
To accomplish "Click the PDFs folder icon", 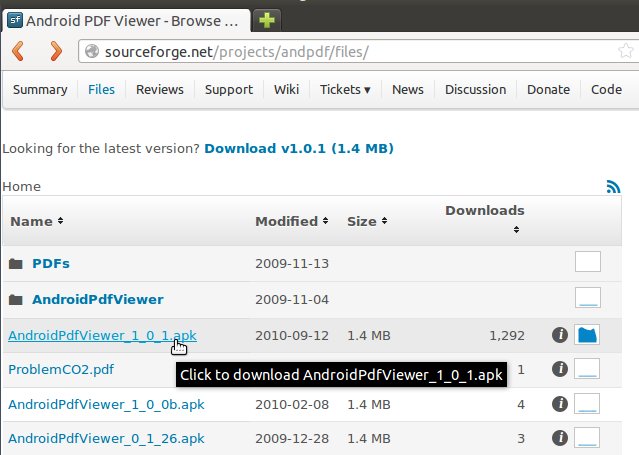I will (x=15, y=264).
